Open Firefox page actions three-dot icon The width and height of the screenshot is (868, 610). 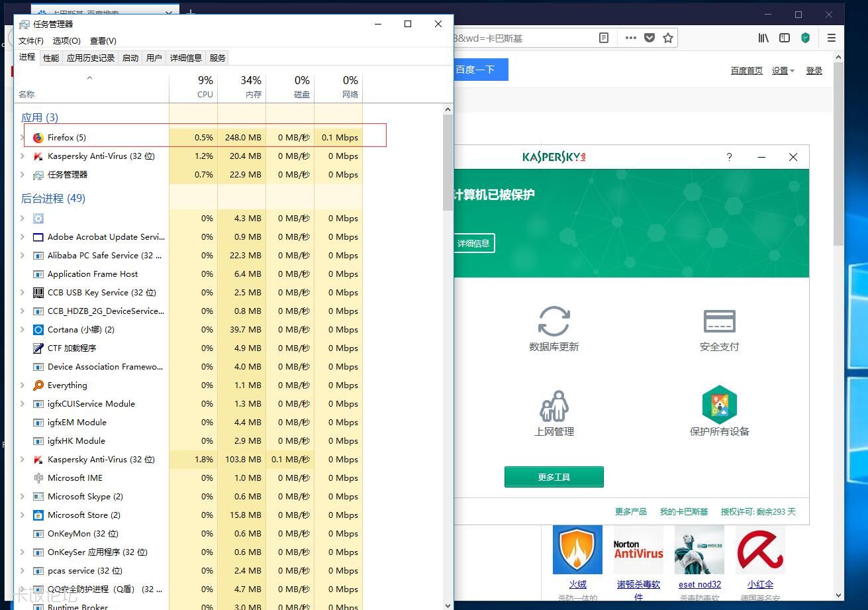tap(631, 38)
